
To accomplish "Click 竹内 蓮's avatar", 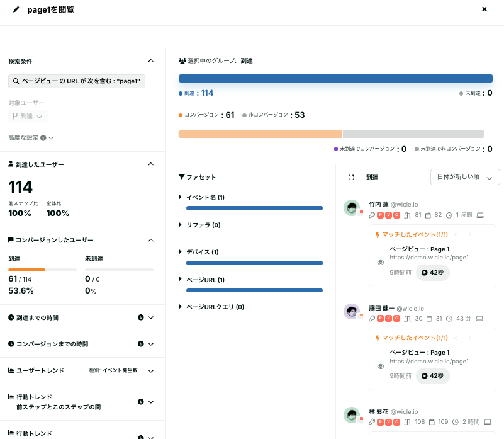I will pos(352,208).
